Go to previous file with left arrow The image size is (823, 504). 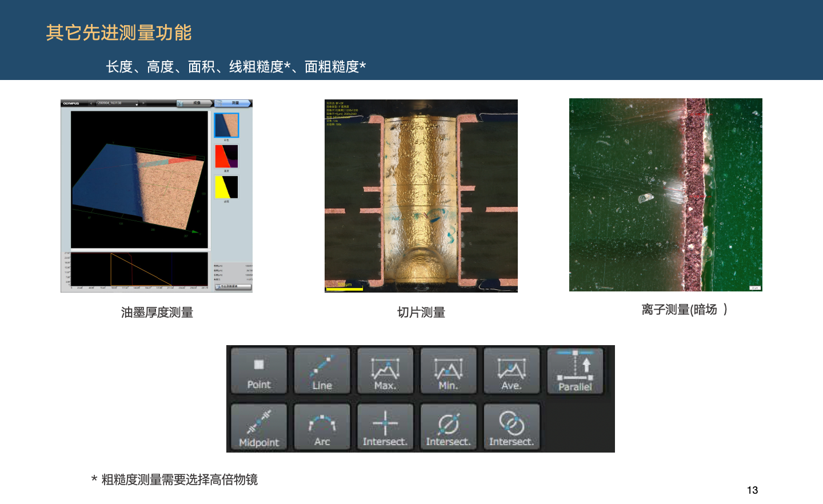pos(91,103)
